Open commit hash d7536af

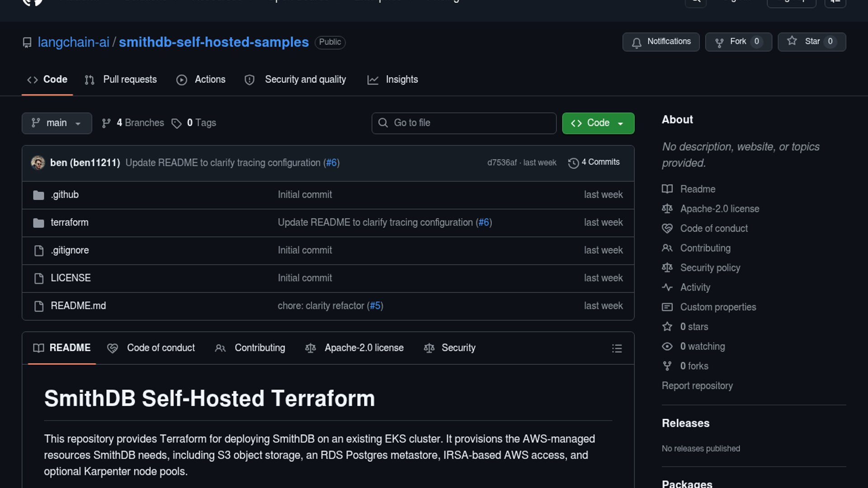click(502, 163)
